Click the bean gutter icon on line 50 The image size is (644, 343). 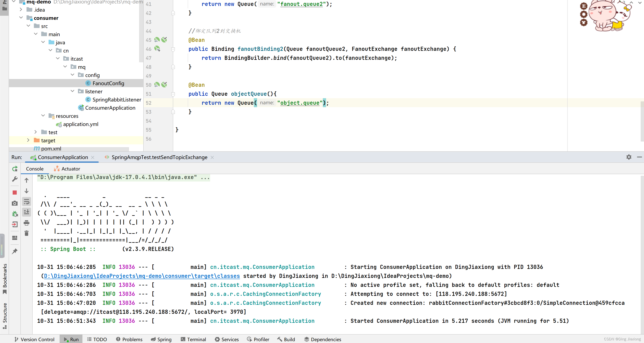[x=157, y=85]
